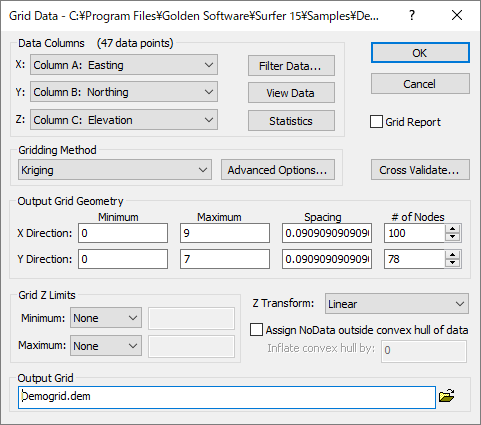481x425 pixels.
Task: Click the Cross Validate button
Action: pyautogui.click(x=420, y=170)
